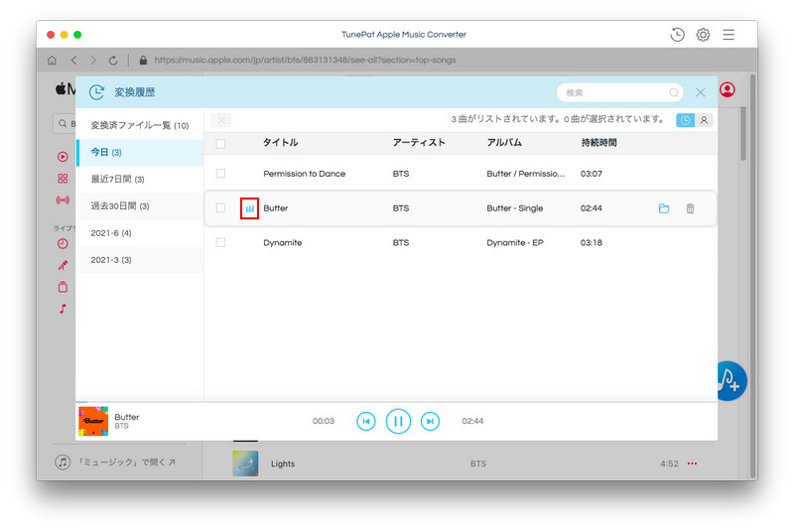Open Songs music note icon in library sidebar
Viewport: 794px width, 532px height.
coord(63,309)
